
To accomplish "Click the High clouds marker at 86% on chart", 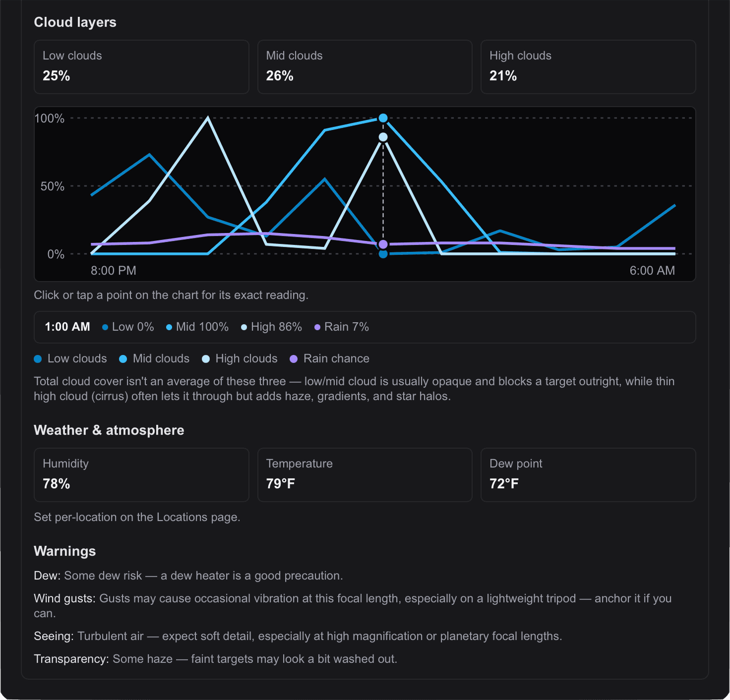I will (383, 137).
